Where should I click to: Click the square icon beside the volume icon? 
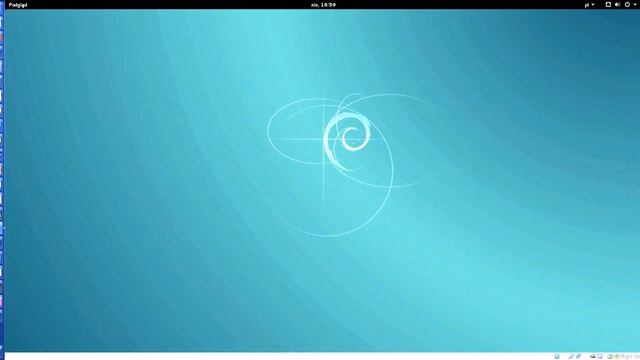(608, 4)
